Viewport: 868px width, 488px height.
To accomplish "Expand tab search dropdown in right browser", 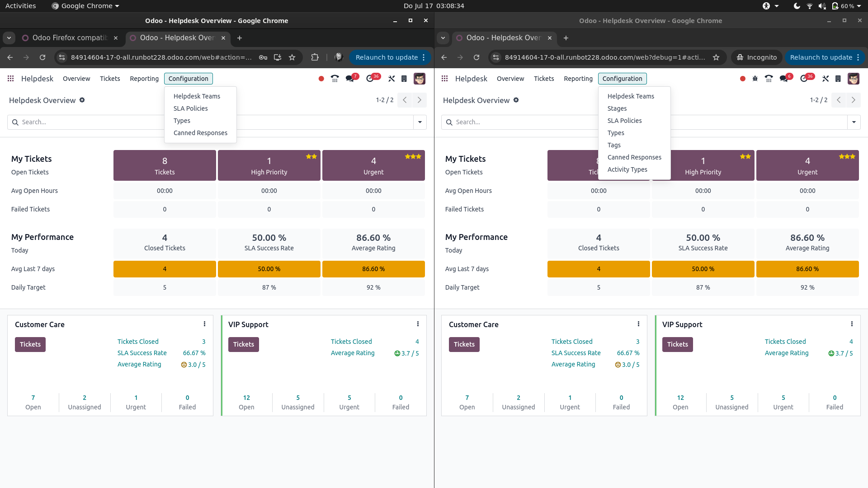I will tap(443, 38).
